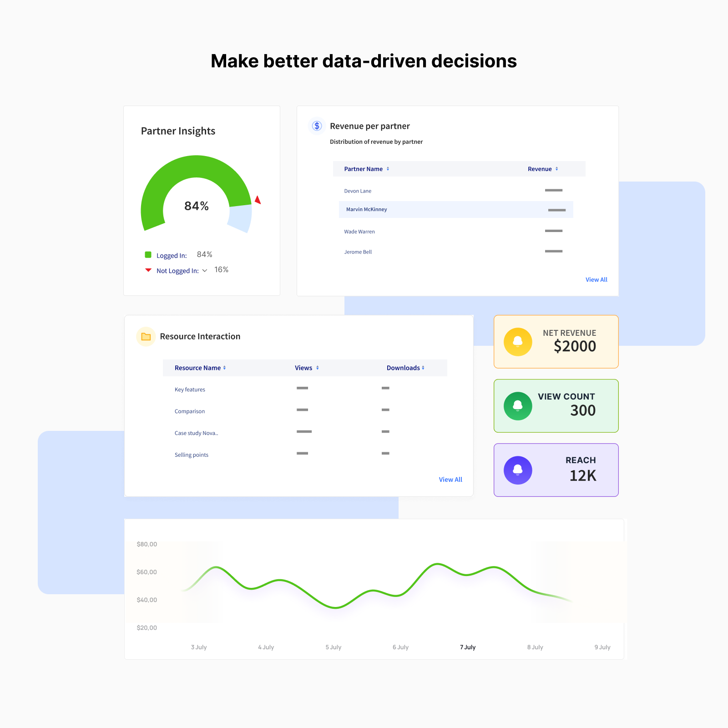Sort the Partner Name column
728x728 pixels.
pos(388,169)
